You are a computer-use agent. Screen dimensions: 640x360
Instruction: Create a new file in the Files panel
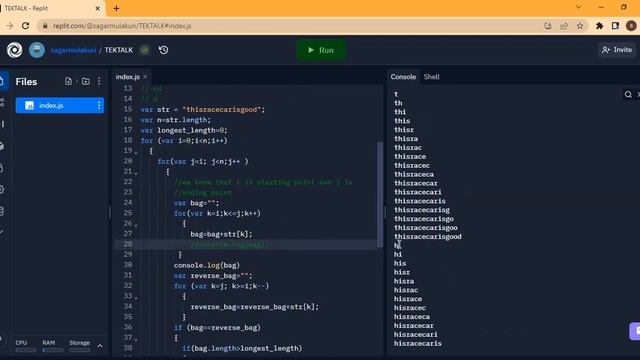(68, 81)
